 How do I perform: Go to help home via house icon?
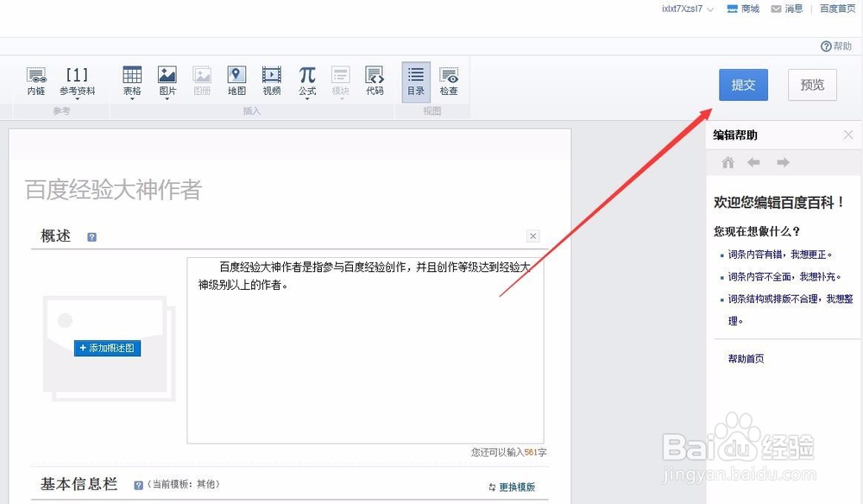click(728, 162)
